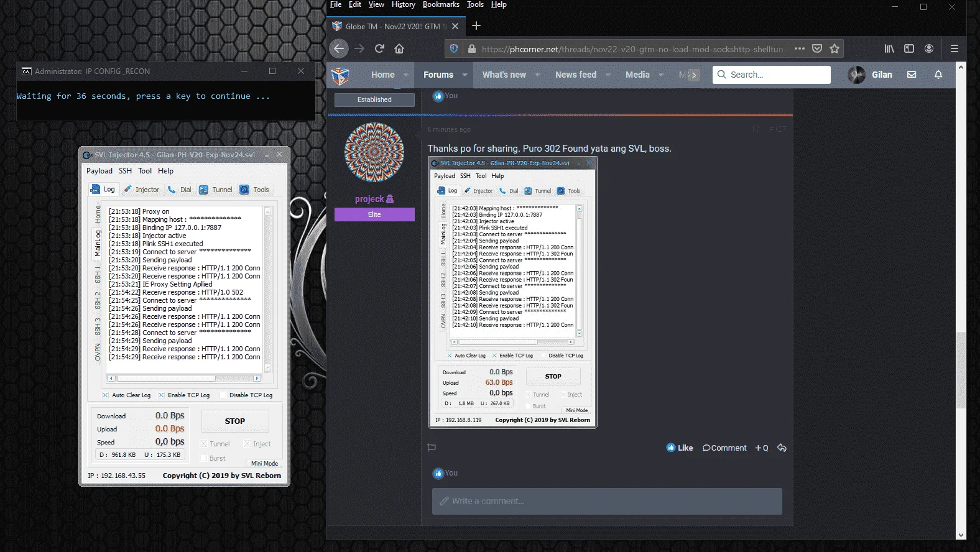Open the Tool menu in SVL Injector

click(x=145, y=171)
